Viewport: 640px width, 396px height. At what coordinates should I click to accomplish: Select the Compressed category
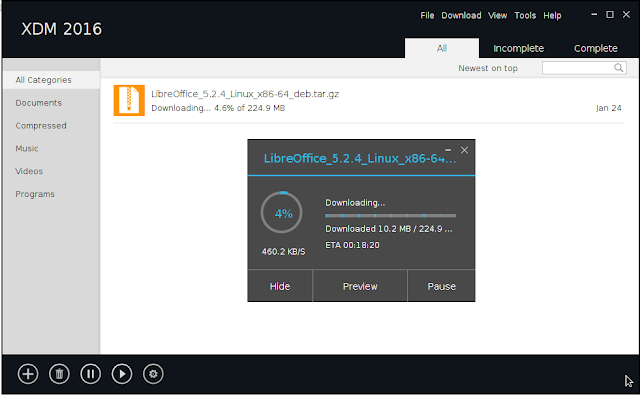pos(41,125)
